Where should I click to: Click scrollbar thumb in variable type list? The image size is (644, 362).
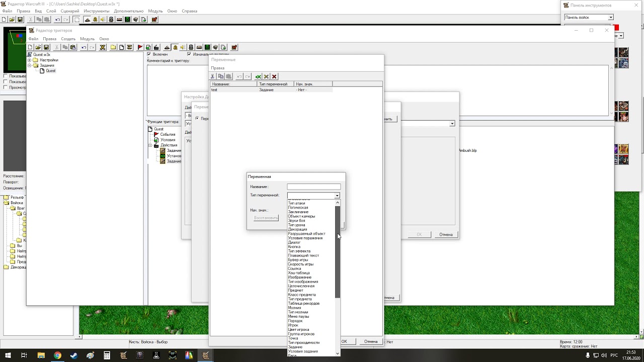[x=338, y=251]
